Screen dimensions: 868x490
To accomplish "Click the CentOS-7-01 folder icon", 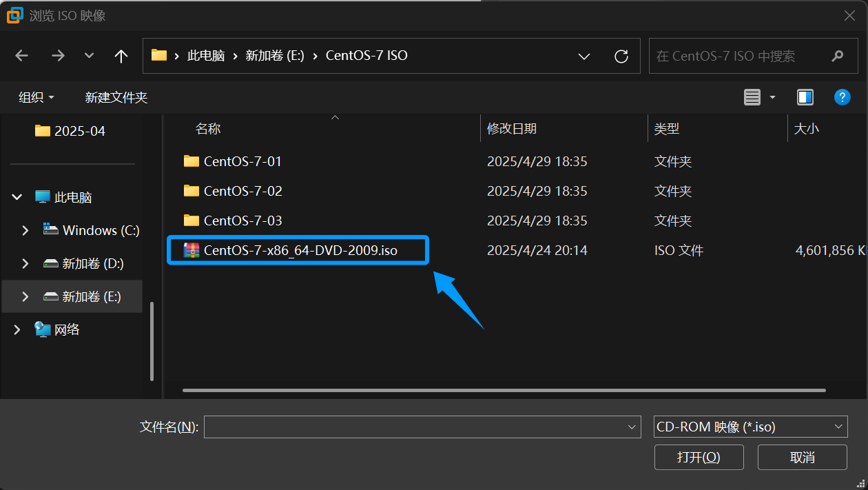I will 192,161.
